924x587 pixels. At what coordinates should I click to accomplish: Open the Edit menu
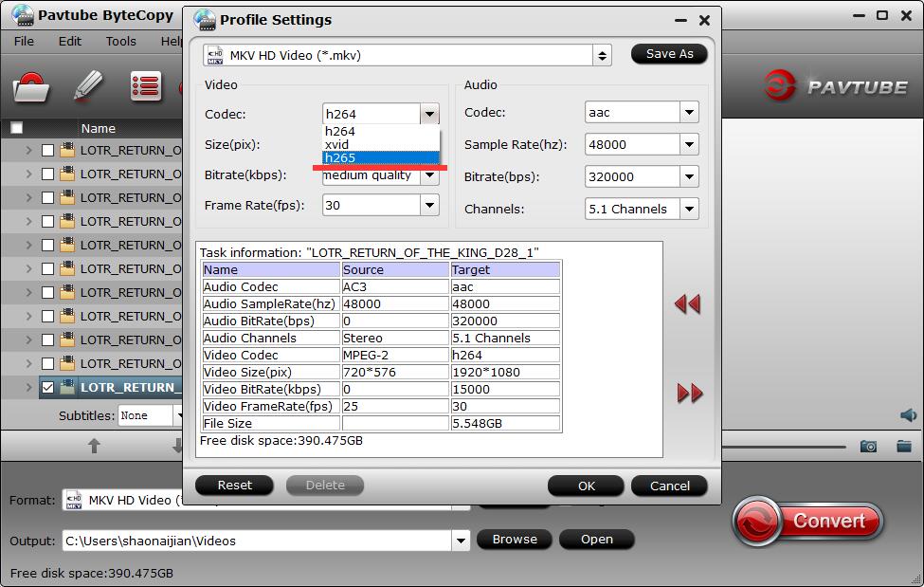[69, 42]
